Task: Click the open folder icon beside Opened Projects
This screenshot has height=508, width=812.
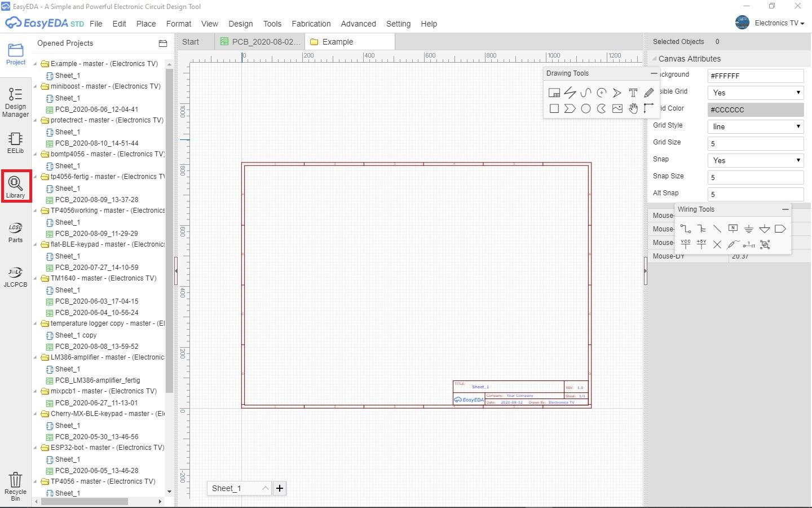Action: pyautogui.click(x=163, y=43)
